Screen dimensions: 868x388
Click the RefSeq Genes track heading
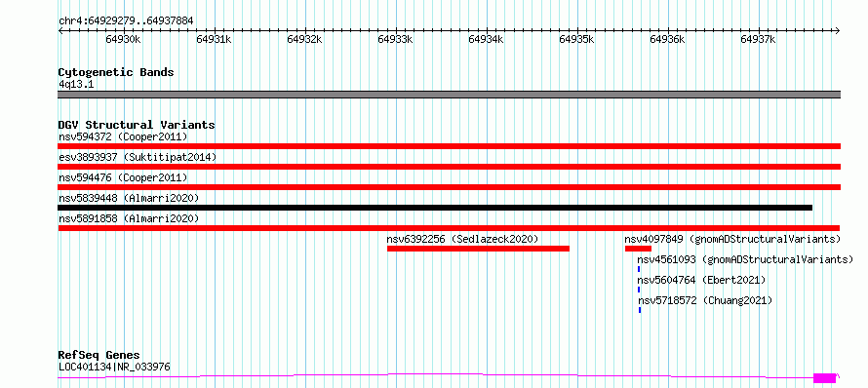pyautogui.click(x=99, y=356)
